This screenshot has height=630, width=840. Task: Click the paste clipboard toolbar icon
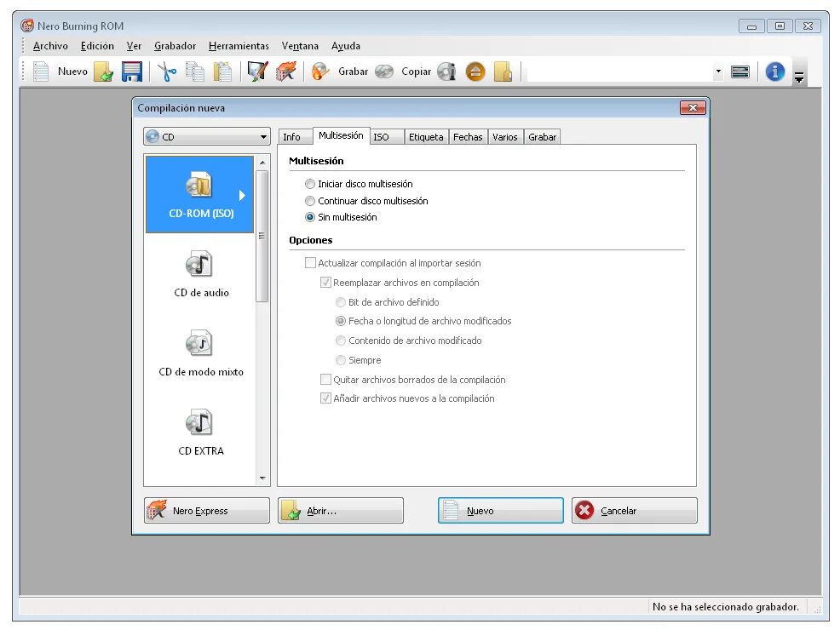(x=223, y=72)
